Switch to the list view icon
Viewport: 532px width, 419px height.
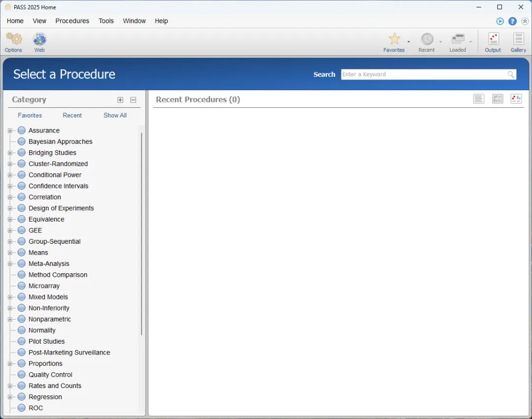478,99
